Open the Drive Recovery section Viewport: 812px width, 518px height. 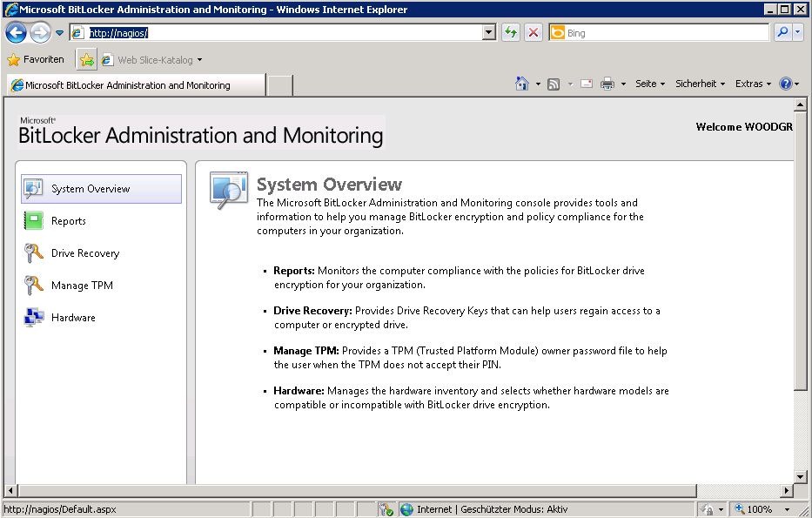click(x=84, y=252)
